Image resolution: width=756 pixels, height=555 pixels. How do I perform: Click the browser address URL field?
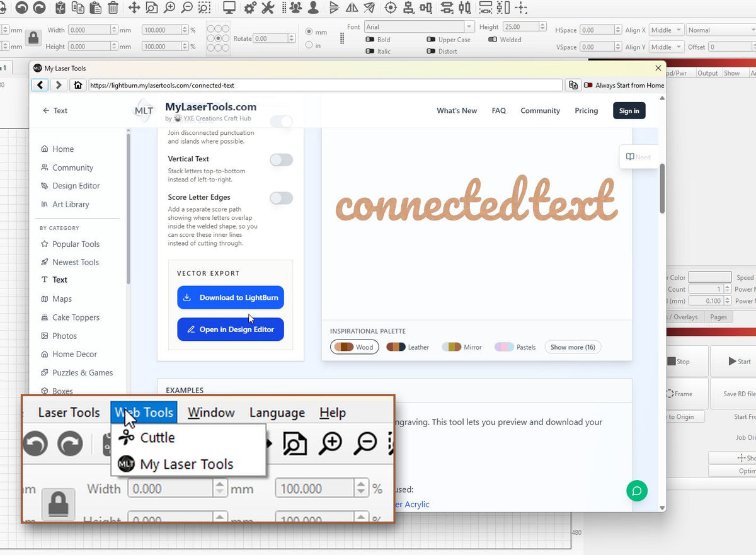[325, 85]
